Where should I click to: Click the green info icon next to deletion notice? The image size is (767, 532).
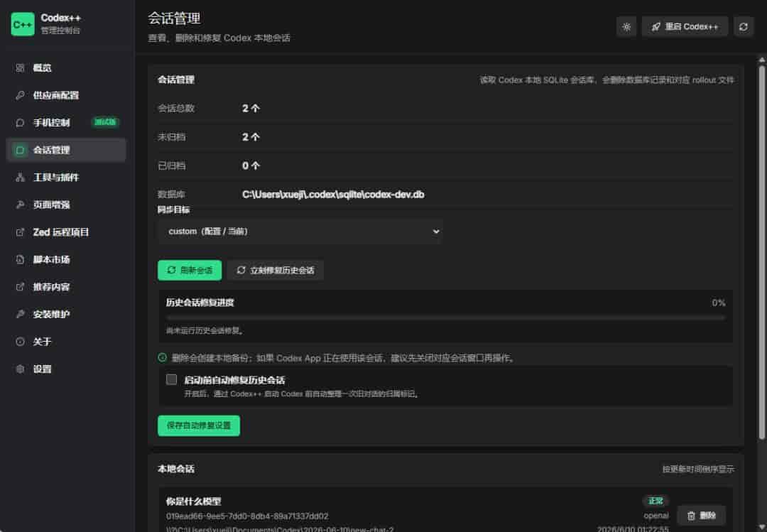(x=163, y=358)
